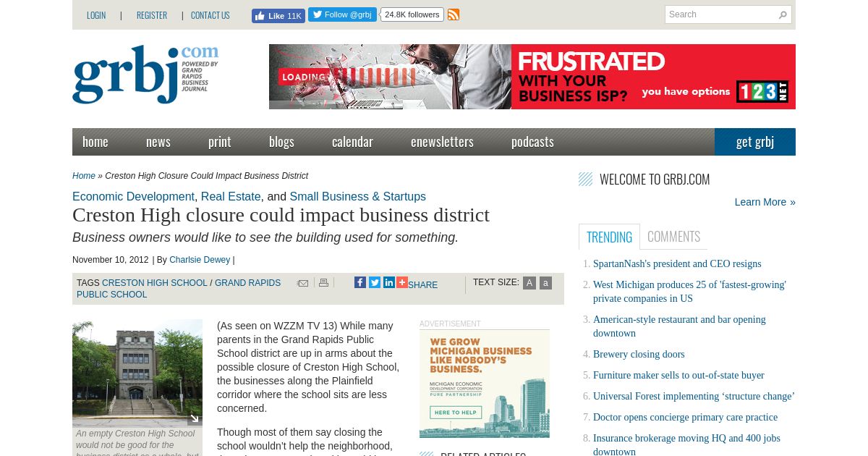The width and height of the screenshot is (868, 456).
Task: Open the REGISTER link
Action: pyautogui.click(x=152, y=15)
